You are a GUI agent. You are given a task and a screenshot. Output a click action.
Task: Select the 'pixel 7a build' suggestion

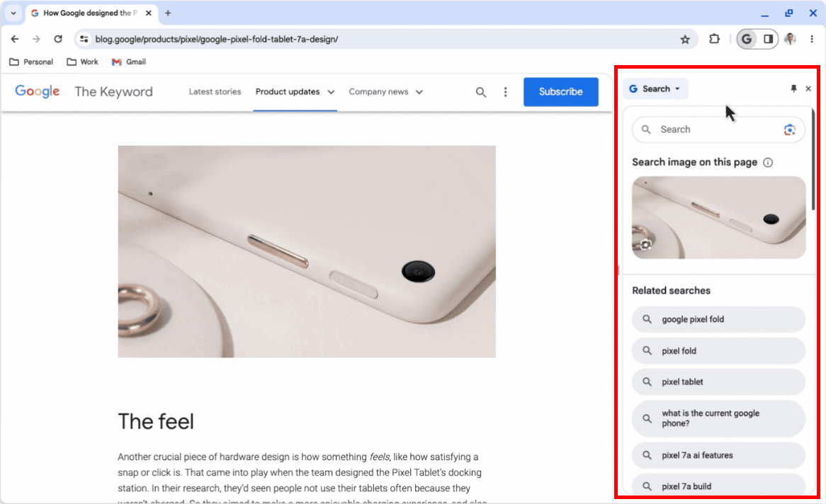pyautogui.click(x=718, y=486)
